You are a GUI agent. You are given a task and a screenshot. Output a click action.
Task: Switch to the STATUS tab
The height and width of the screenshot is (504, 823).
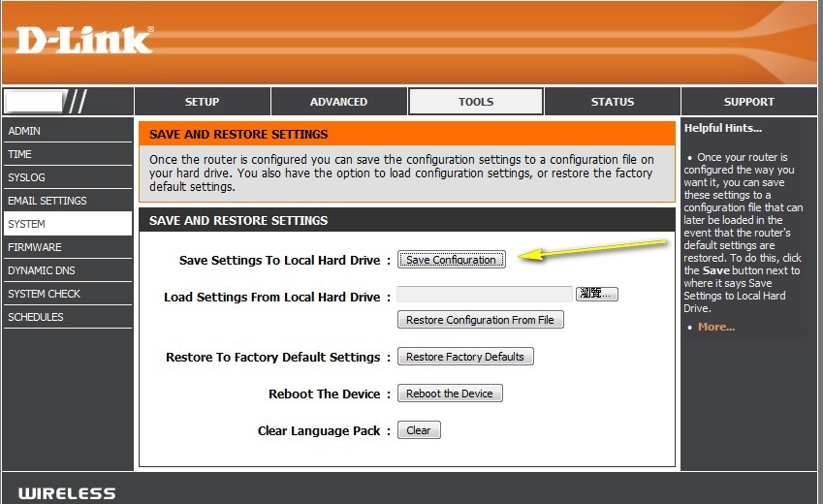pos(613,102)
